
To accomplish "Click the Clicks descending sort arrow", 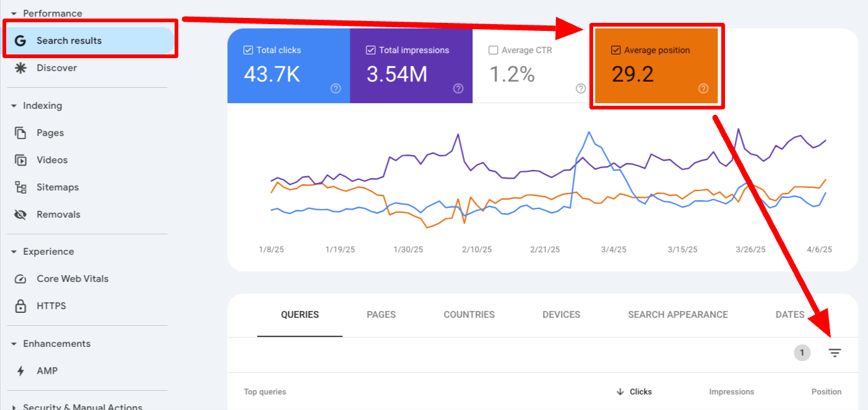I will coord(620,392).
